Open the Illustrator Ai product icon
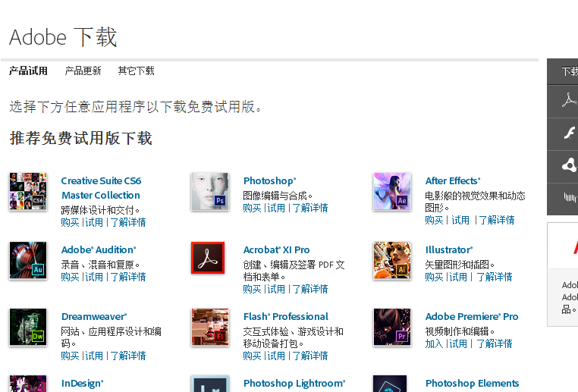 392,261
